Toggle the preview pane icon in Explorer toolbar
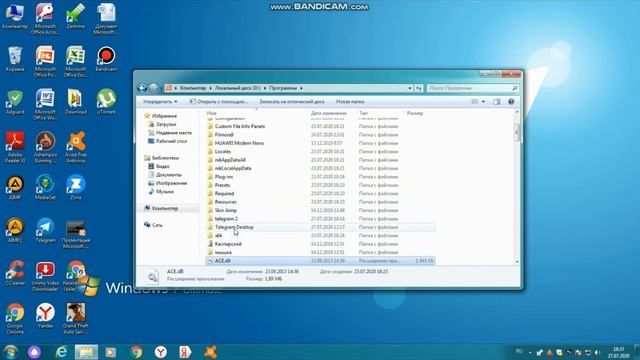The image size is (640, 360). (x=496, y=102)
